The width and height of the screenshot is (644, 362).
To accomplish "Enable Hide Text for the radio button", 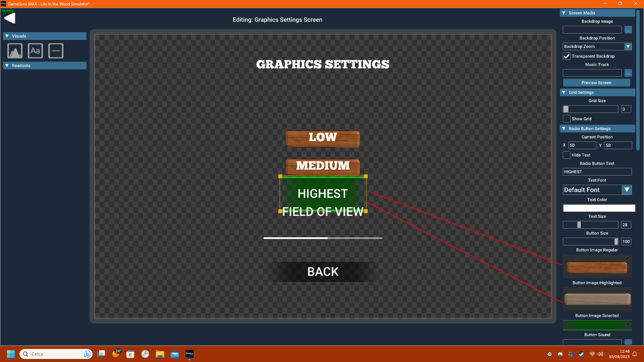I will [567, 155].
